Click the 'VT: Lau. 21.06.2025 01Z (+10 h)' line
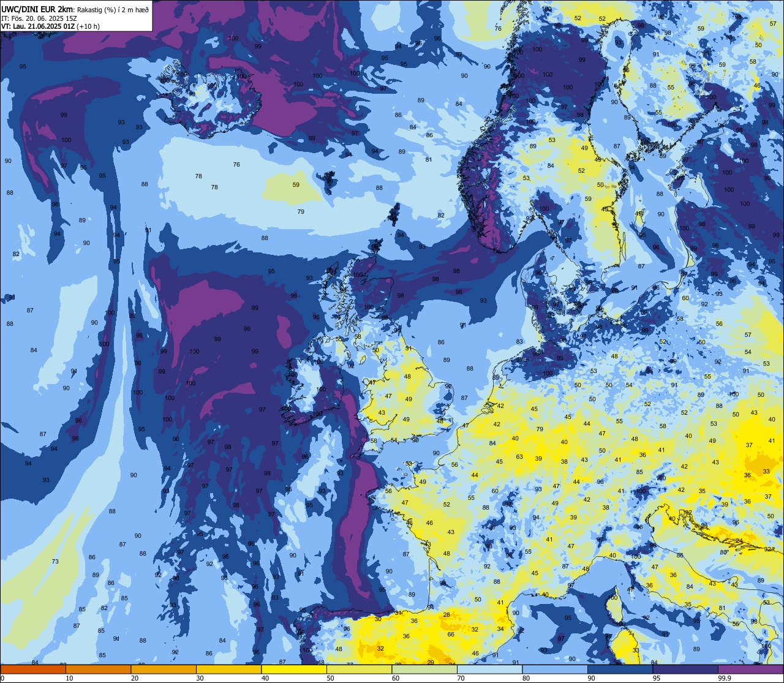This screenshot has width=784, height=683. coord(50,26)
